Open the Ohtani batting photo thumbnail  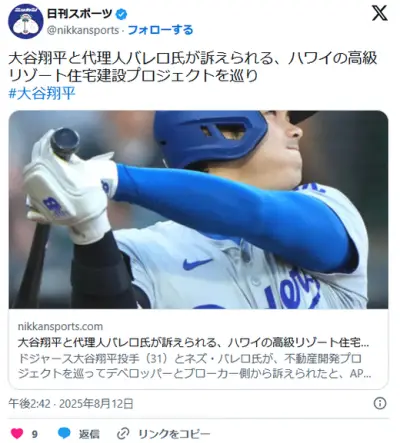coord(198,209)
